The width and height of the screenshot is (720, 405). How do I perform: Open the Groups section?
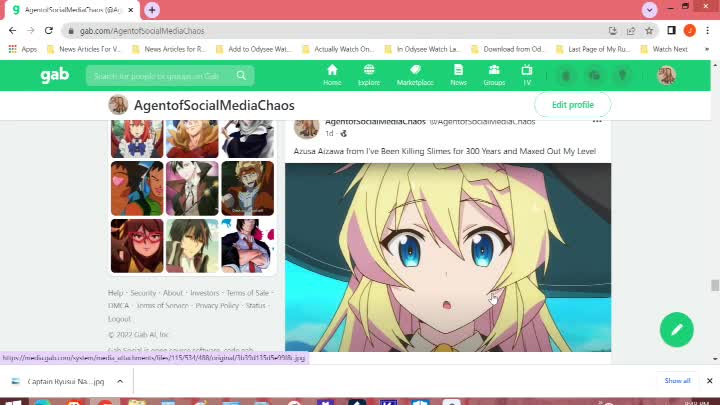coord(494,75)
